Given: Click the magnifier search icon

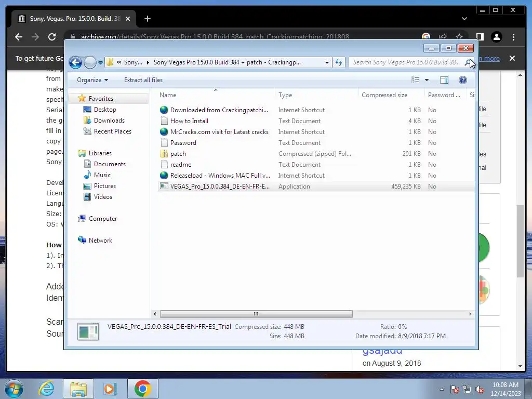Looking at the screenshot, I should [468, 62].
